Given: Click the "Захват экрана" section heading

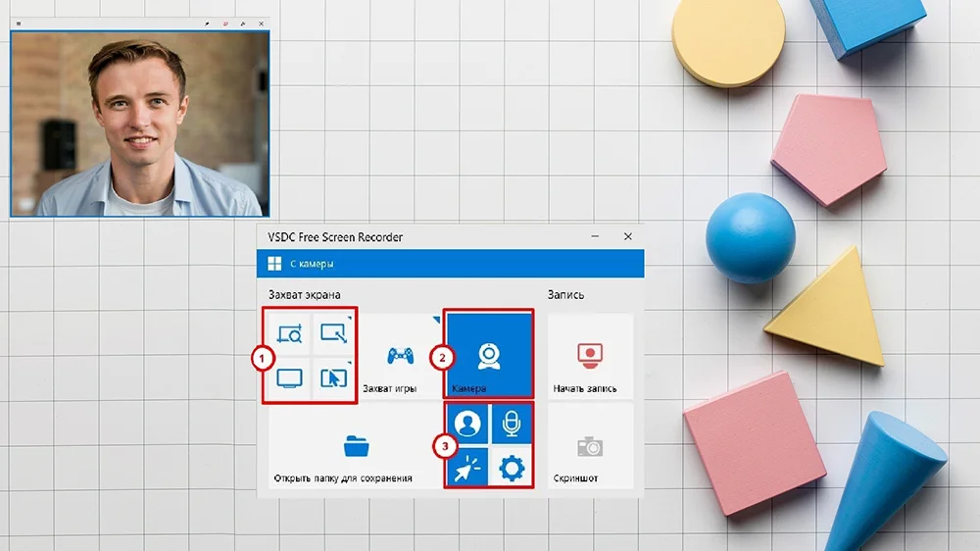Looking at the screenshot, I should [305, 294].
